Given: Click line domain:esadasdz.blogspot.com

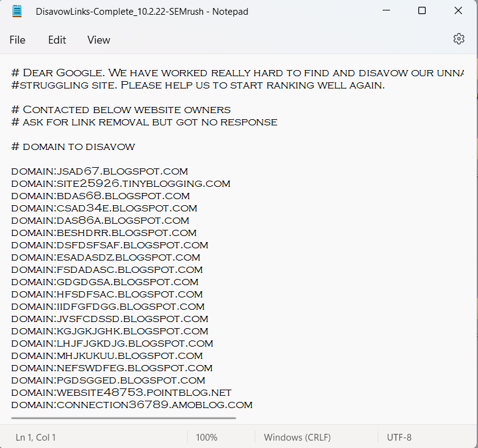Looking at the screenshot, I should pos(106,257).
